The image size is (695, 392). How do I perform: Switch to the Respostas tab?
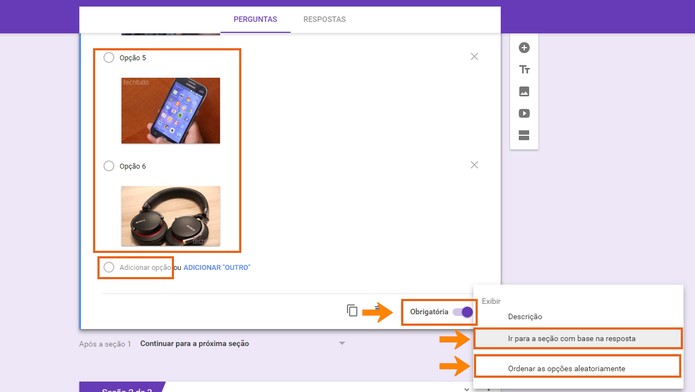pos(324,19)
